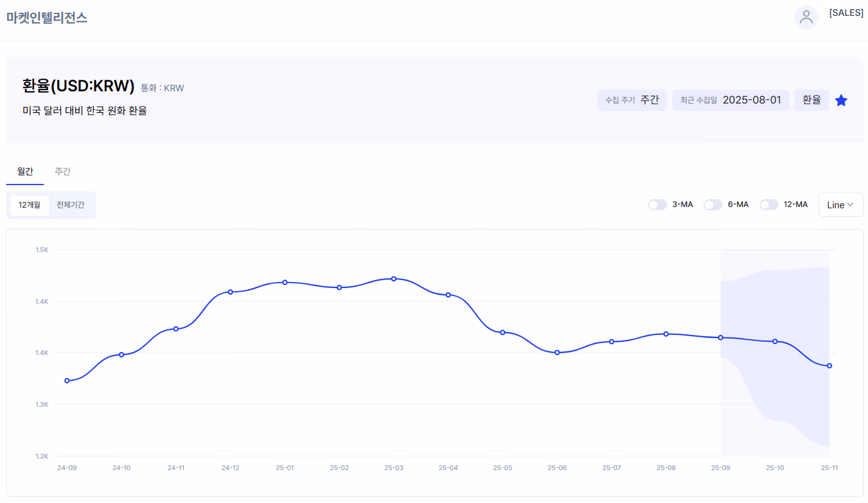Choose the 12개월 period button
868x503 pixels.
pos(30,205)
